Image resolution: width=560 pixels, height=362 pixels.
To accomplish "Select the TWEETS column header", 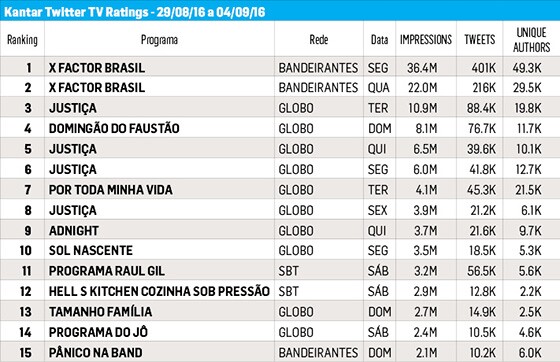I will tap(480, 39).
